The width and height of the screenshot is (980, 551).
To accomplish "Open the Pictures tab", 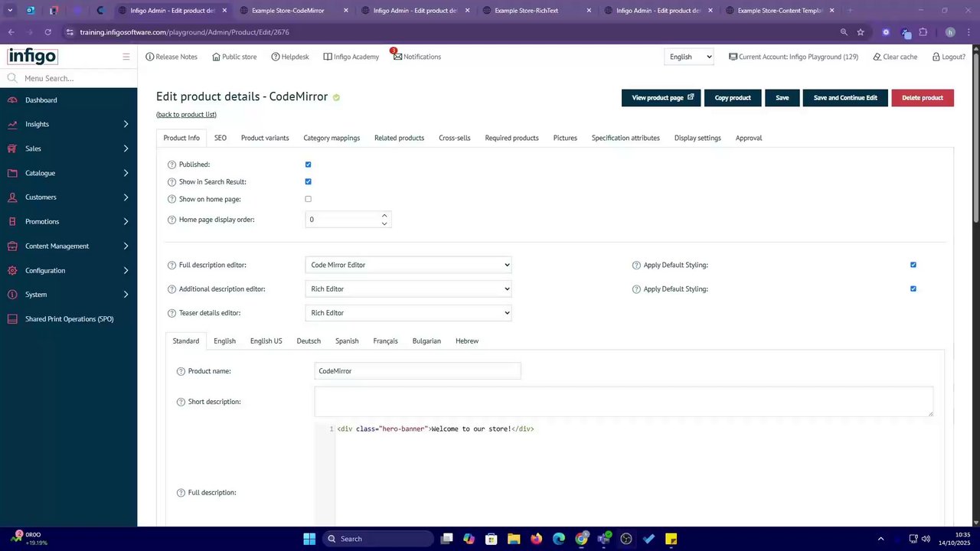I will (565, 138).
